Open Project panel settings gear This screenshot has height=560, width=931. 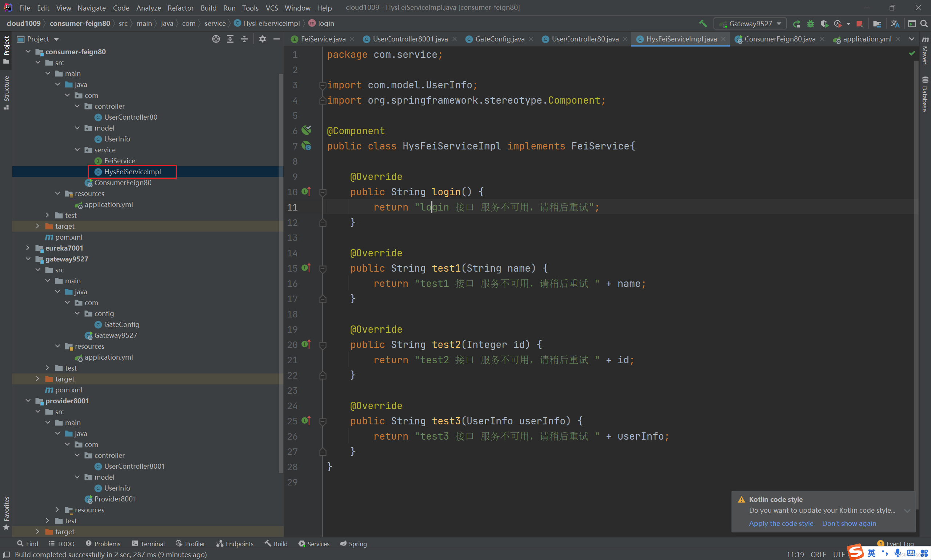click(262, 39)
